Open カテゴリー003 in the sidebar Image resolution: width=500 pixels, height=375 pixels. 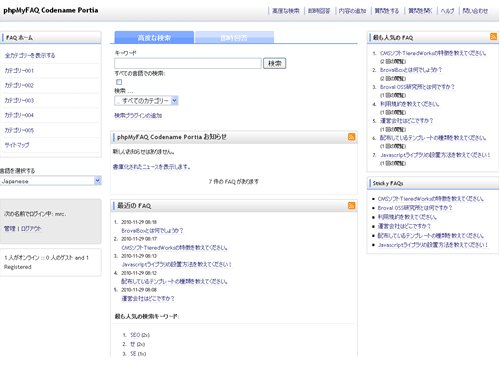19,100
